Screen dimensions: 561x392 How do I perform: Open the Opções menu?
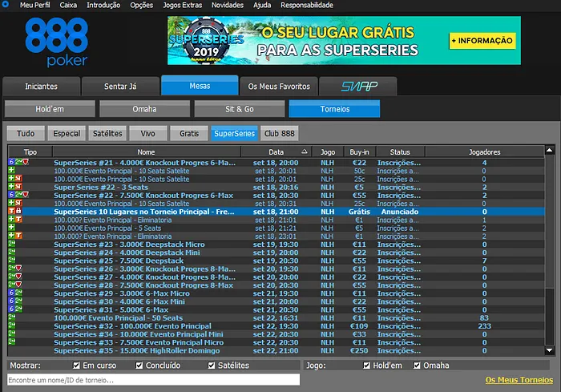pos(141,5)
